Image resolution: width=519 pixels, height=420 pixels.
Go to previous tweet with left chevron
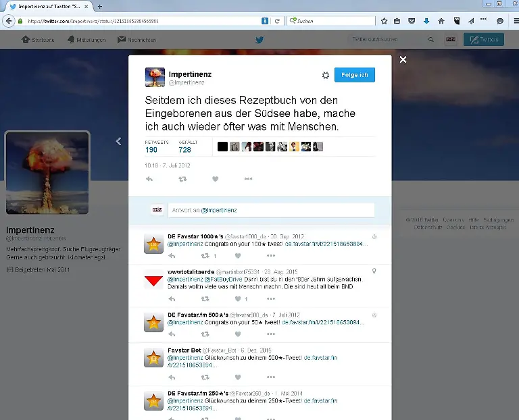coord(118,141)
